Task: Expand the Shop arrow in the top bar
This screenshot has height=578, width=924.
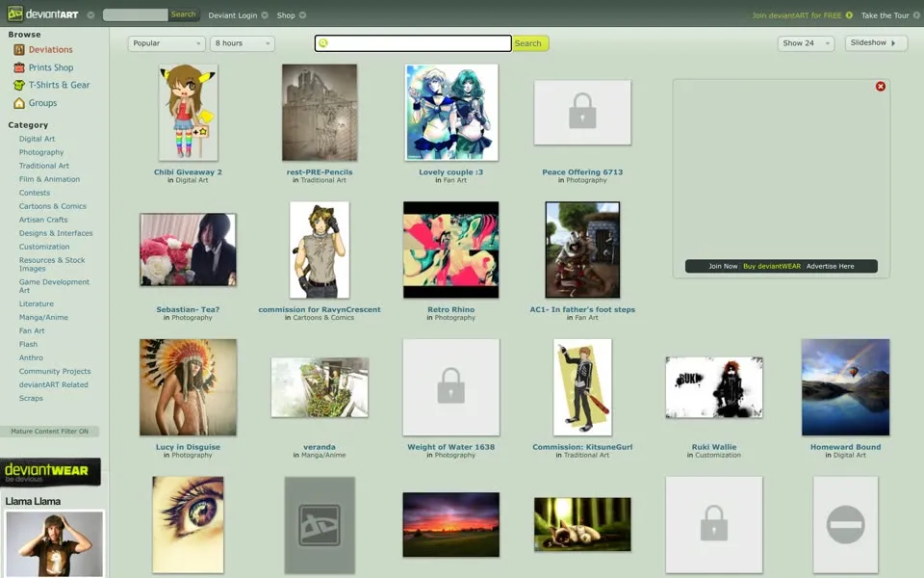Action: [302, 15]
